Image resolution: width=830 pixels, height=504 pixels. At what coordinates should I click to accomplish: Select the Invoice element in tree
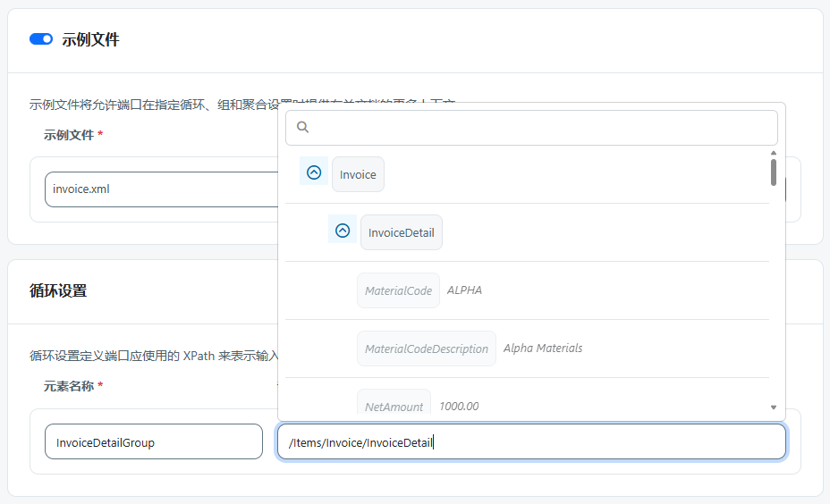click(358, 174)
